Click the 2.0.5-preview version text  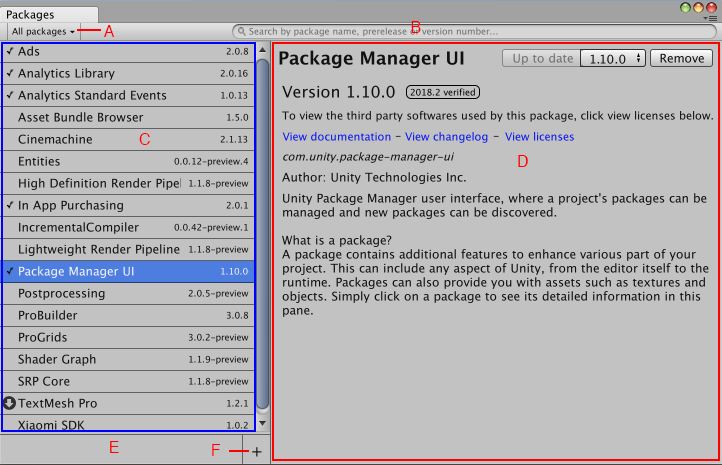pos(218,294)
